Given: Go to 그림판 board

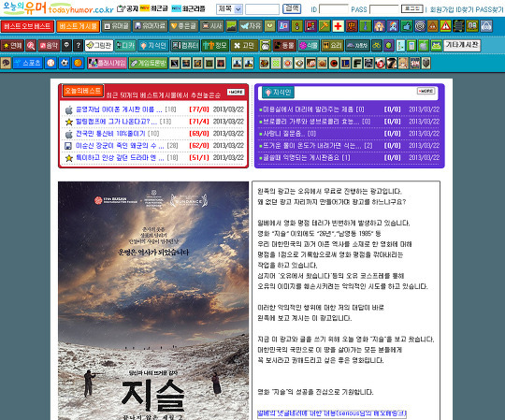Looking at the screenshot, I should click(99, 46).
